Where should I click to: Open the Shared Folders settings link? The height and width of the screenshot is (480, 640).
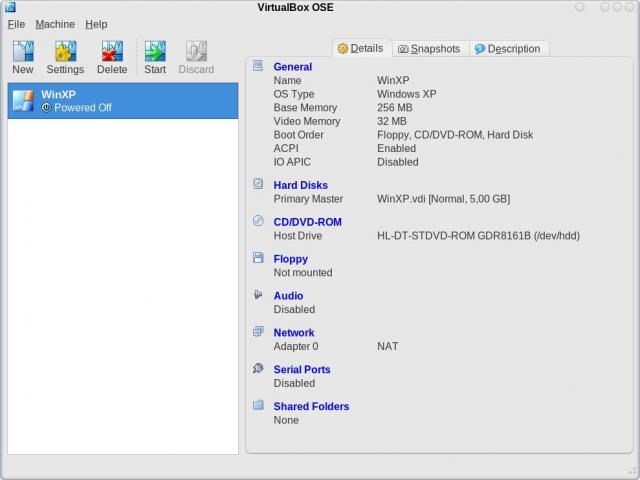(311, 407)
